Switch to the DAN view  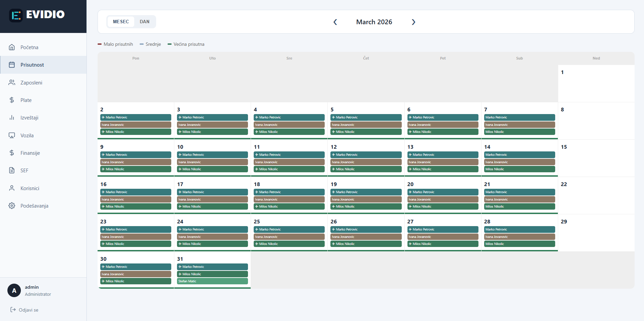click(x=144, y=22)
